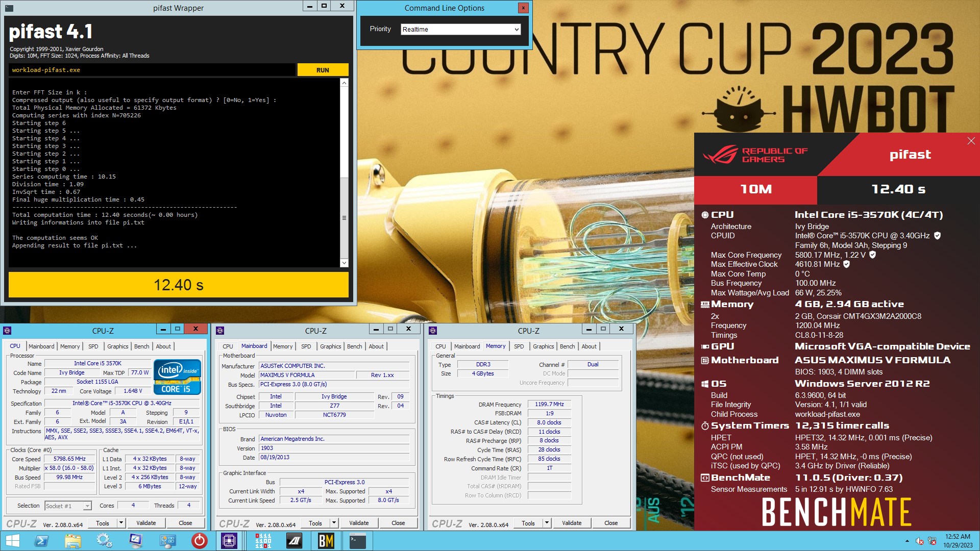Image resolution: width=980 pixels, height=551 pixels.
Task: Click the DRAM Frequency 1199.7 MHz value
Action: tap(549, 405)
